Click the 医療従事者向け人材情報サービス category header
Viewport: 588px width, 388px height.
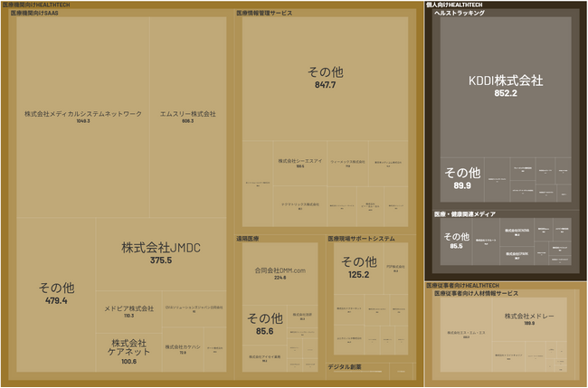coord(476,293)
